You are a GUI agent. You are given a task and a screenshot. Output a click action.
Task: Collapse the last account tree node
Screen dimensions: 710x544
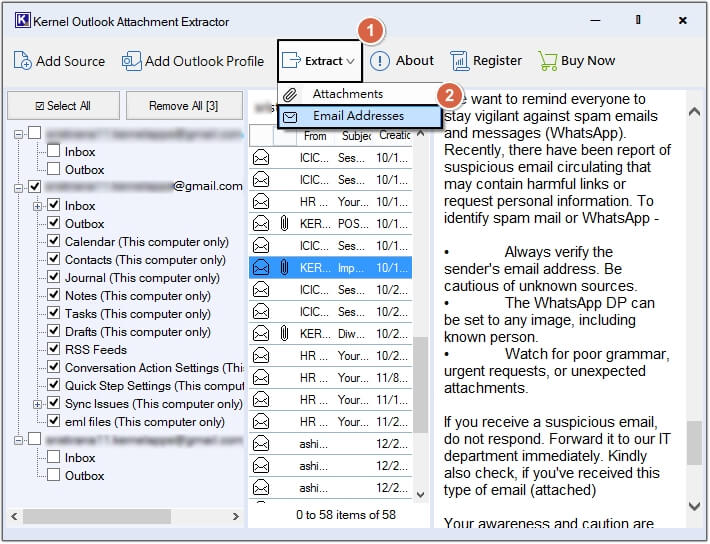pyautogui.click(x=19, y=440)
